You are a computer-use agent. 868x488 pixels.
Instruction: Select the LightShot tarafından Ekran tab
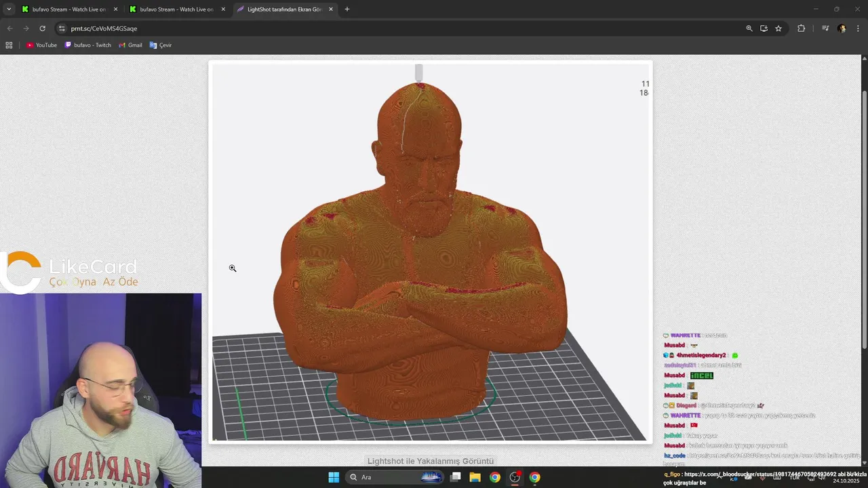pos(285,9)
